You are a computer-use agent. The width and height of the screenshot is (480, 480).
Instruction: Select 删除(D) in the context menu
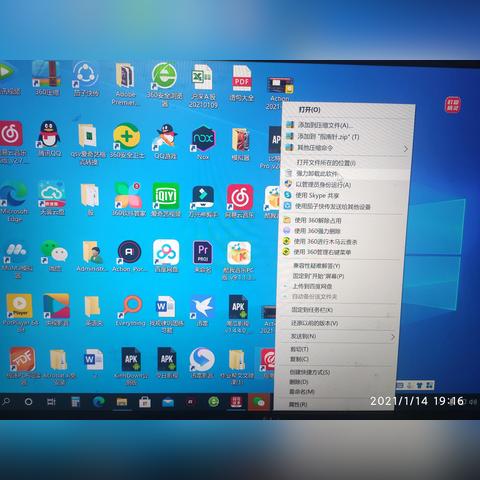(298, 382)
